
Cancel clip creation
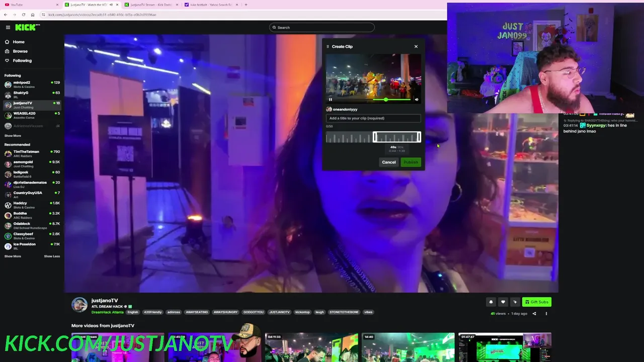(x=388, y=162)
